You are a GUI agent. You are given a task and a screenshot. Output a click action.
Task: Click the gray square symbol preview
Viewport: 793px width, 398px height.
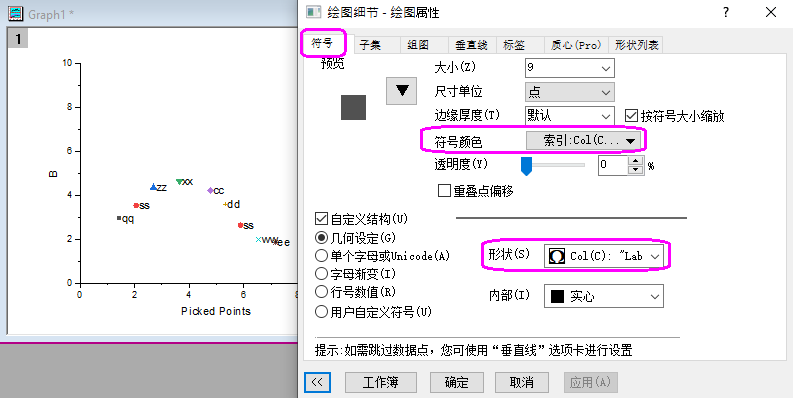[353, 107]
